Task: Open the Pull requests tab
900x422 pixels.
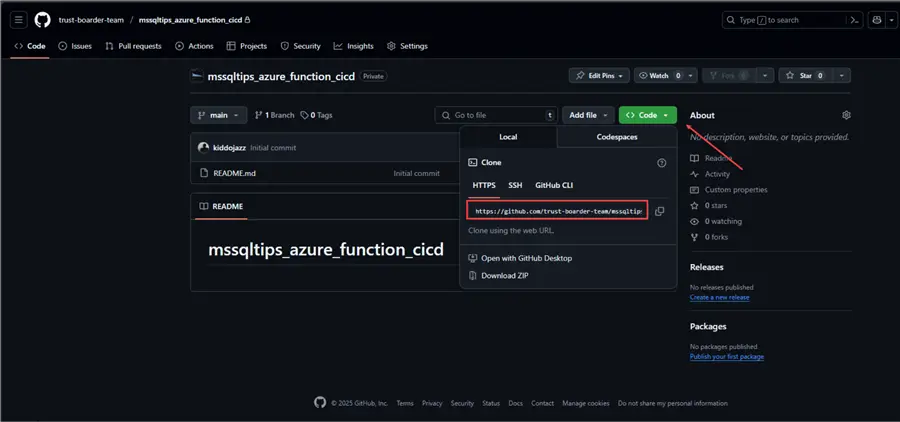Action: point(133,46)
